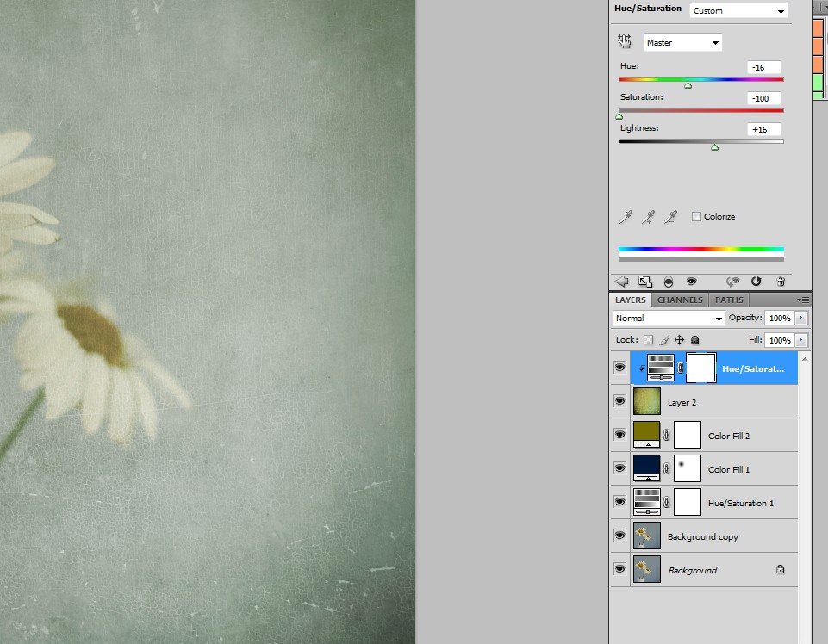Screen dimensions: 828x644
Task: Toggle visibility of the Color Fill 2 layer
Action: coord(619,435)
